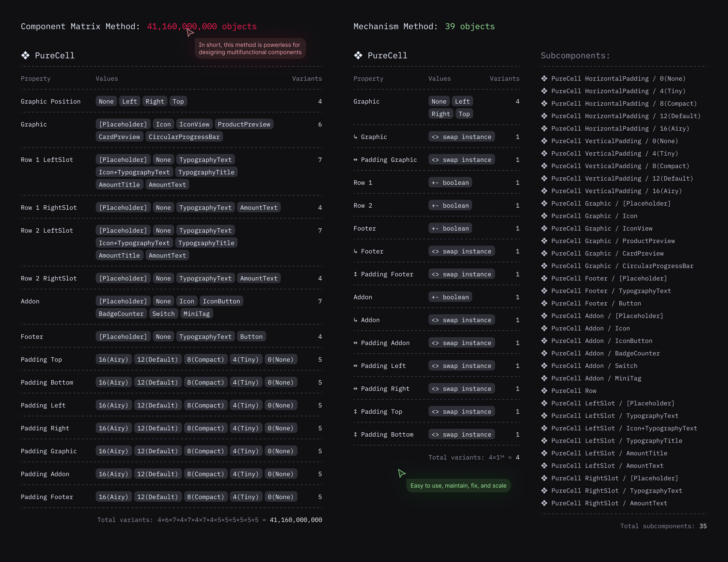Click component icon next to PureCell Row
Screen dimensions: 728x562
(x=544, y=391)
